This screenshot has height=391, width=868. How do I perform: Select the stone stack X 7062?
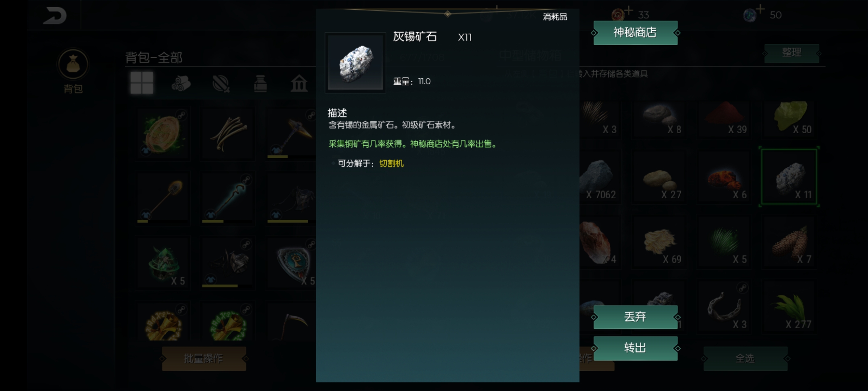pyautogui.click(x=600, y=177)
